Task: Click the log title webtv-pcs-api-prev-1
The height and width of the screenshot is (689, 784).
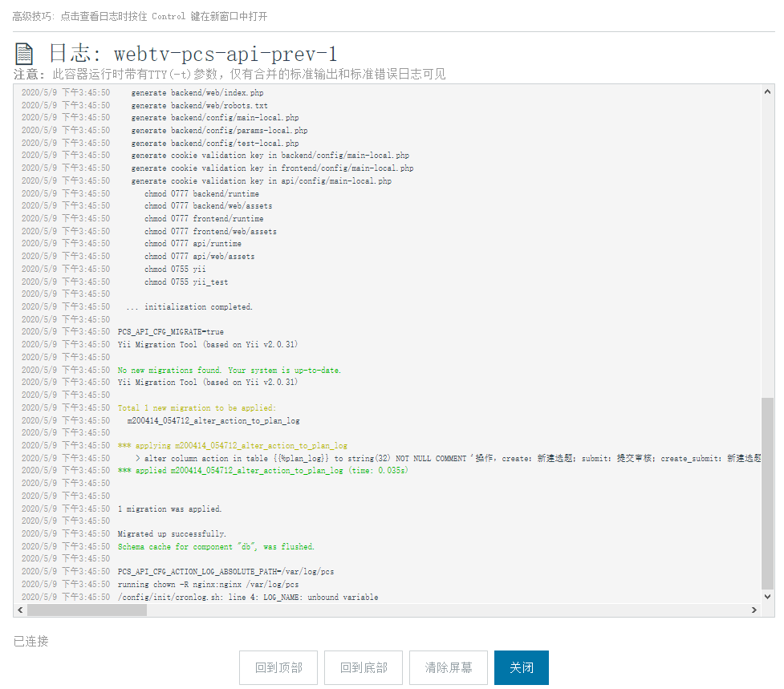Action: [225, 54]
